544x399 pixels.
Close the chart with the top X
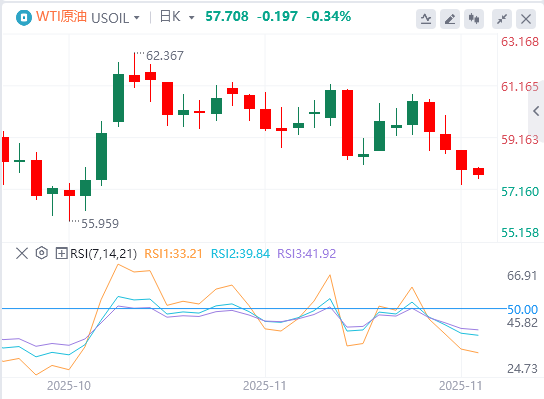526,19
